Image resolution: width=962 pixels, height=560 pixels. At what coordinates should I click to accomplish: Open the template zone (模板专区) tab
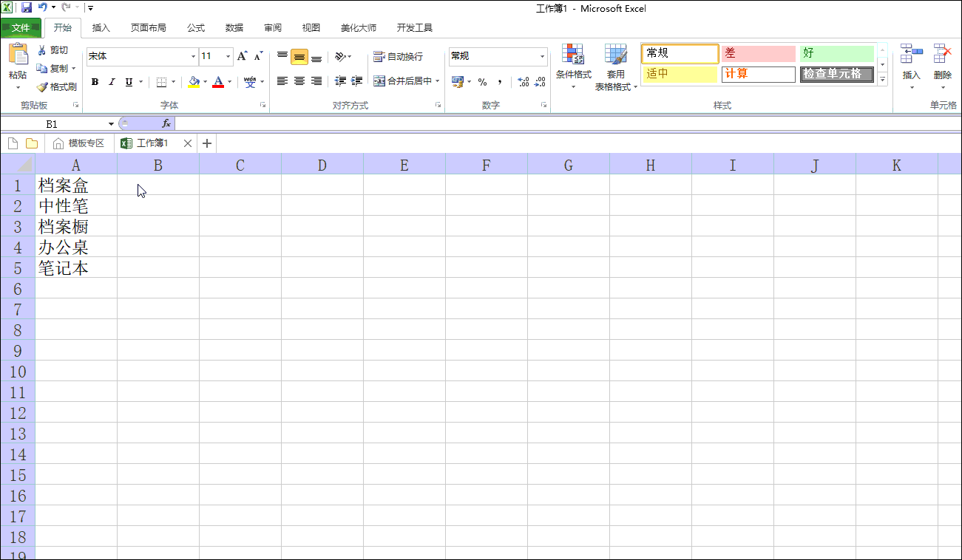tap(79, 143)
